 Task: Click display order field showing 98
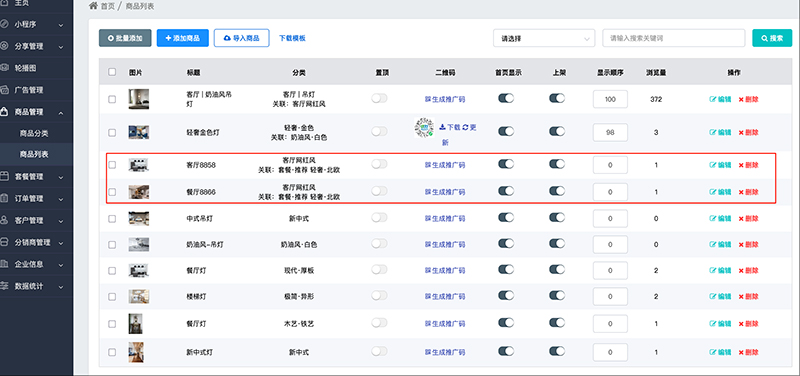point(610,132)
